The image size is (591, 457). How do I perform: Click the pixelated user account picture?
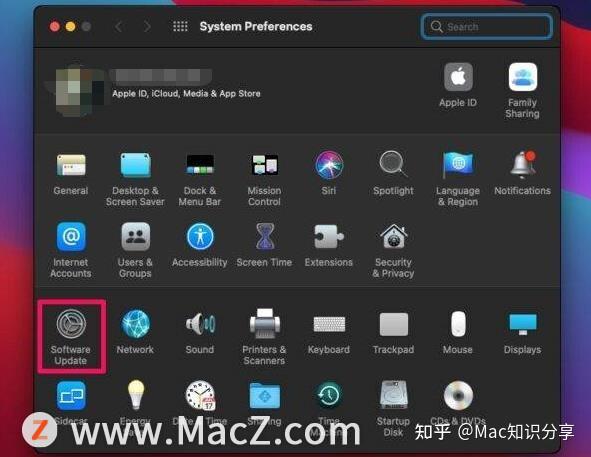[x=77, y=90]
